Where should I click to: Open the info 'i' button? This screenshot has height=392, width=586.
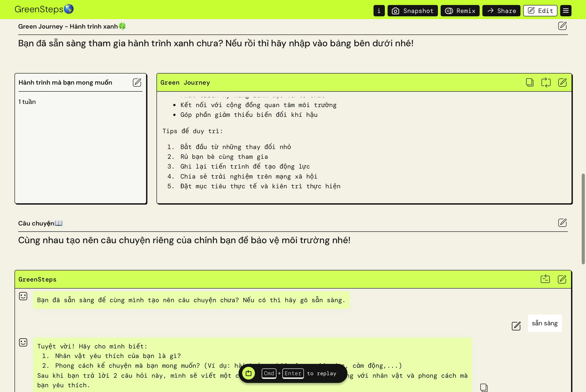click(379, 11)
